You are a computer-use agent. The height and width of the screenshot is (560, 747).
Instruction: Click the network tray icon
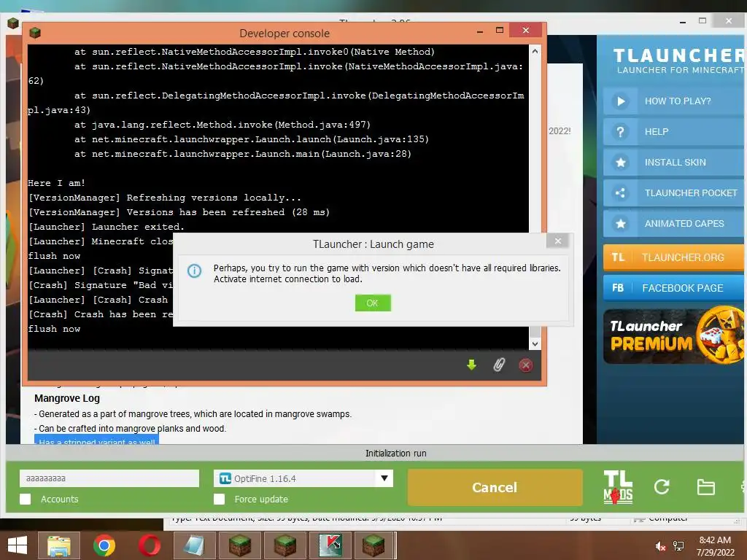(678, 547)
